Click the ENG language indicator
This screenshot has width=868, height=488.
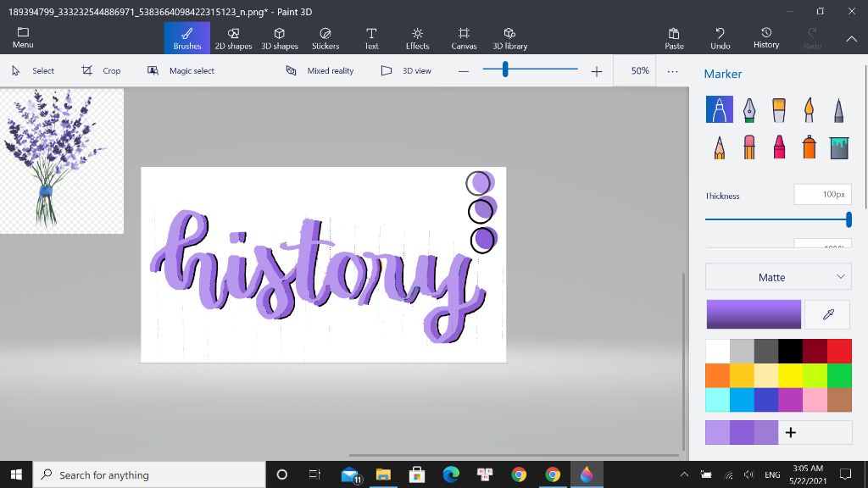click(x=772, y=474)
